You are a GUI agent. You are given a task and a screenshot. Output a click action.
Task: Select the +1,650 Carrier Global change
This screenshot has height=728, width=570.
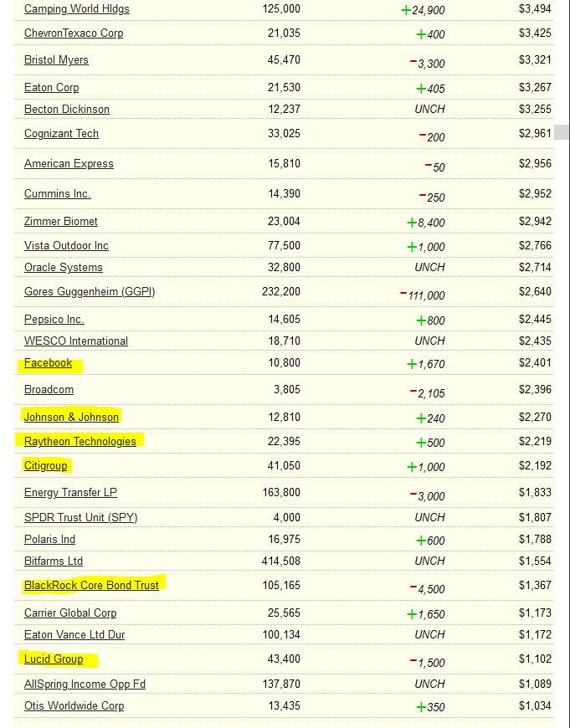426,614
